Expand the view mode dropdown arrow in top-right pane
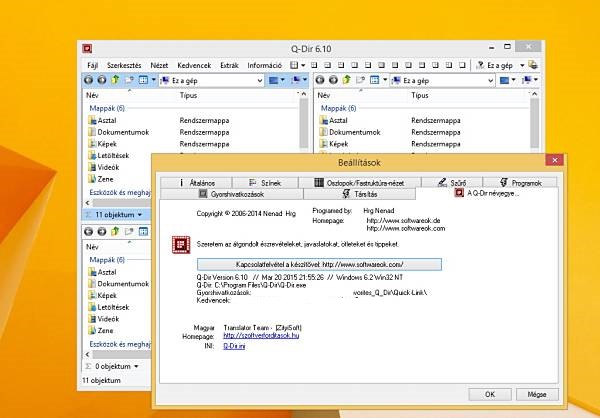The height and width of the screenshot is (418, 600). point(385,80)
